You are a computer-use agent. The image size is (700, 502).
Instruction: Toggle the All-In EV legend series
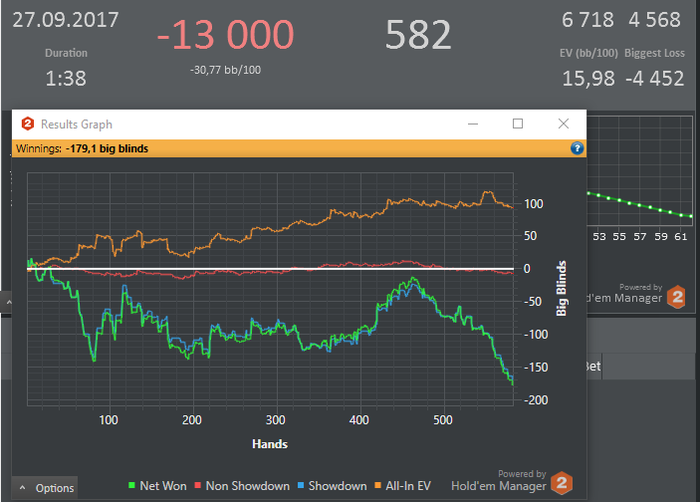point(403,485)
